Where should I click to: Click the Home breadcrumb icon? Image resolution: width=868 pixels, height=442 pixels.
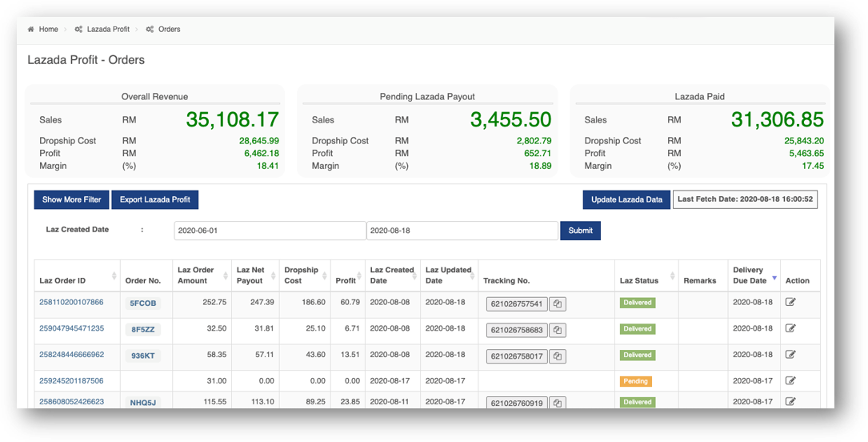pos(30,30)
